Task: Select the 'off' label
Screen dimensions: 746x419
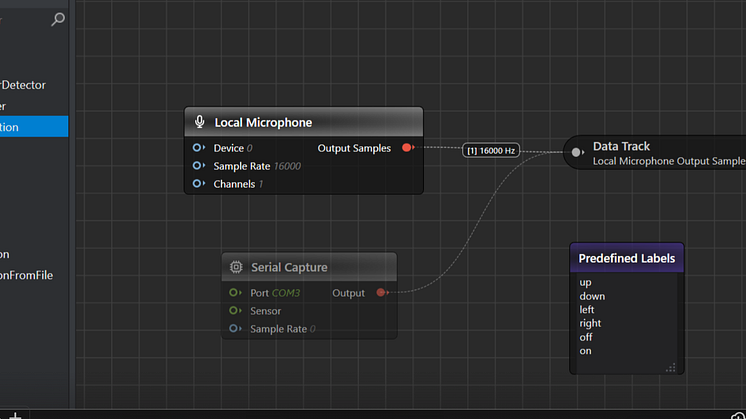Action: click(586, 337)
